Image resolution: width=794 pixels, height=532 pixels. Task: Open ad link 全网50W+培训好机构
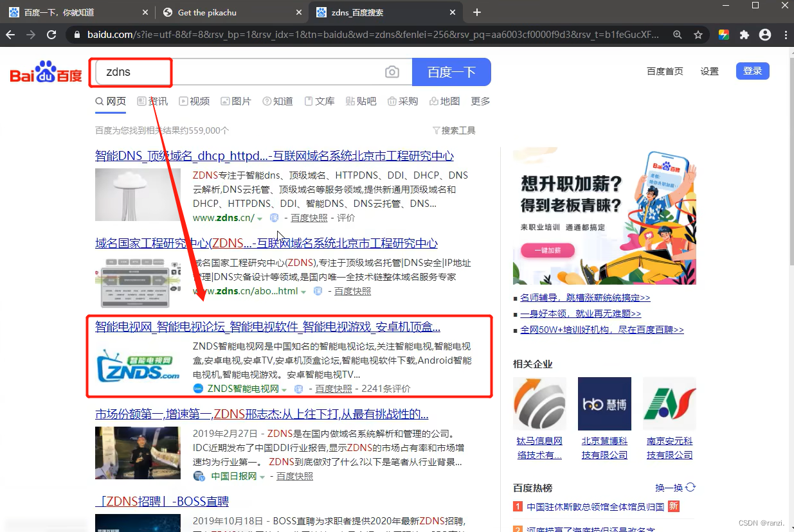(x=602, y=330)
